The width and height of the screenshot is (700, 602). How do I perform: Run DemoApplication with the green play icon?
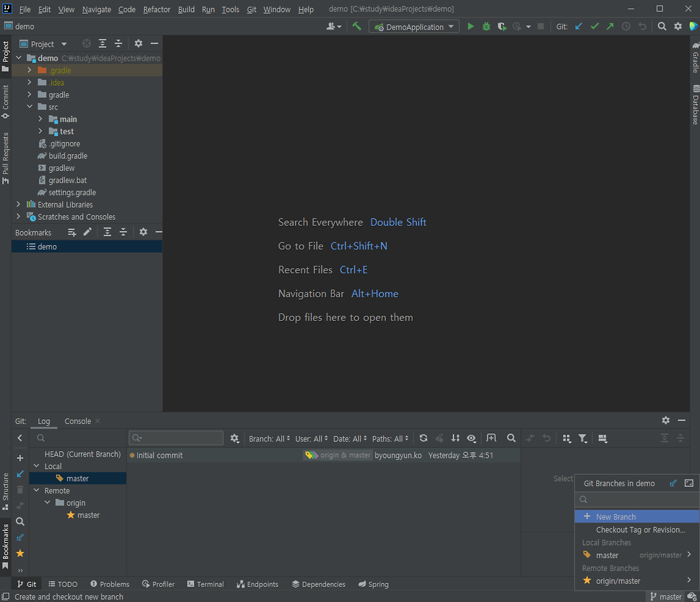click(x=470, y=26)
